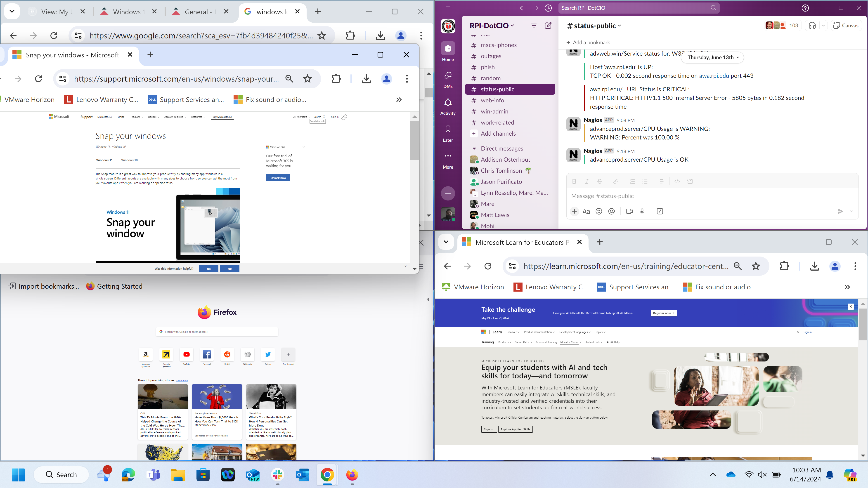
Task: Click scrollbar of Microsoft Learn page
Action: pyautogui.click(x=863, y=324)
